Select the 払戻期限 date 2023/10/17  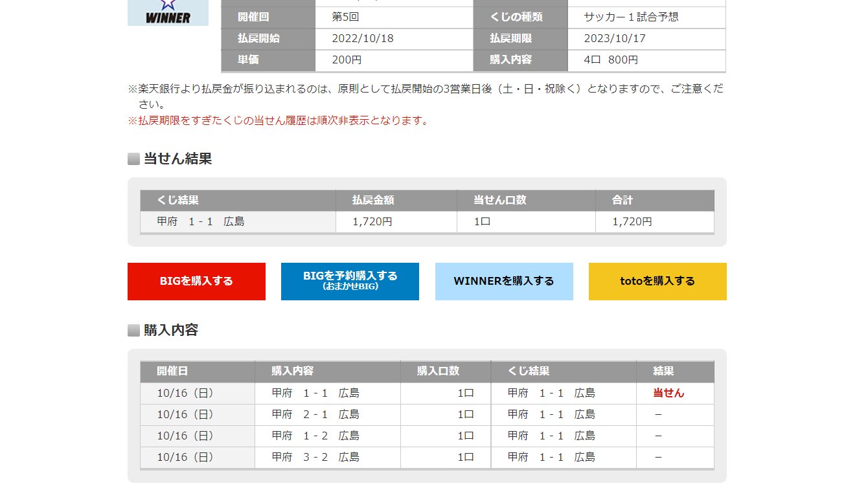pos(615,38)
